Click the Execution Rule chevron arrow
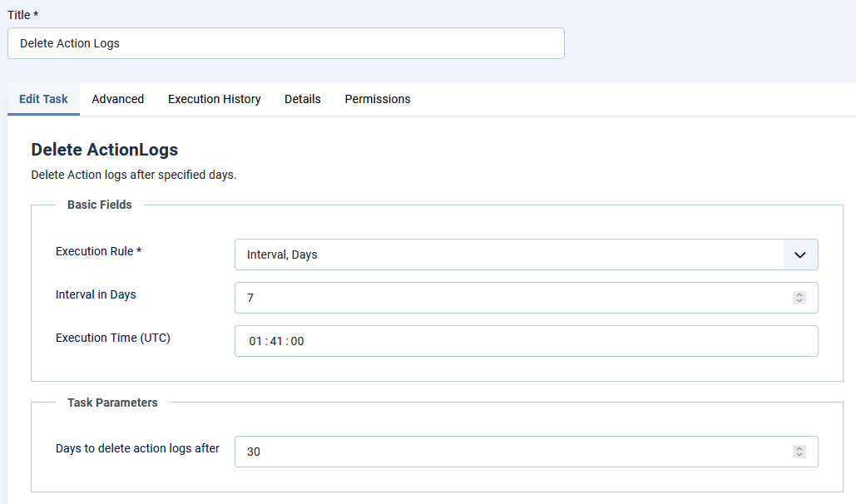The width and height of the screenshot is (856, 504). [x=800, y=255]
